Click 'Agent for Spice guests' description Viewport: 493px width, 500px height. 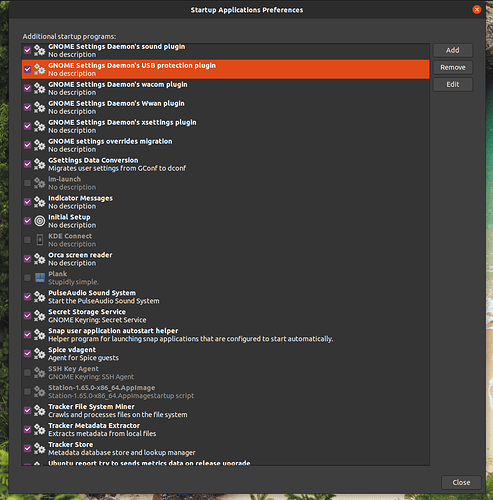(x=83, y=358)
